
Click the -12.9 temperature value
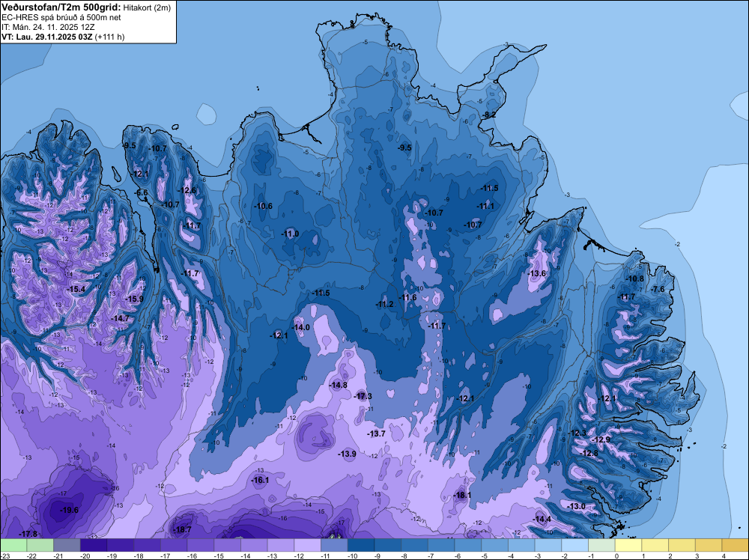point(601,439)
